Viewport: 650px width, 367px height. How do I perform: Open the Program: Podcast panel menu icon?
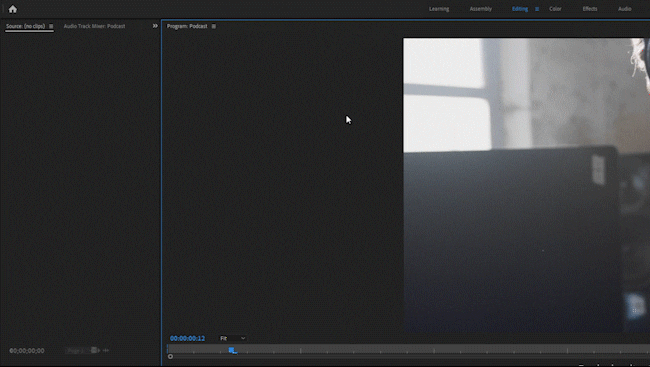[x=214, y=26]
